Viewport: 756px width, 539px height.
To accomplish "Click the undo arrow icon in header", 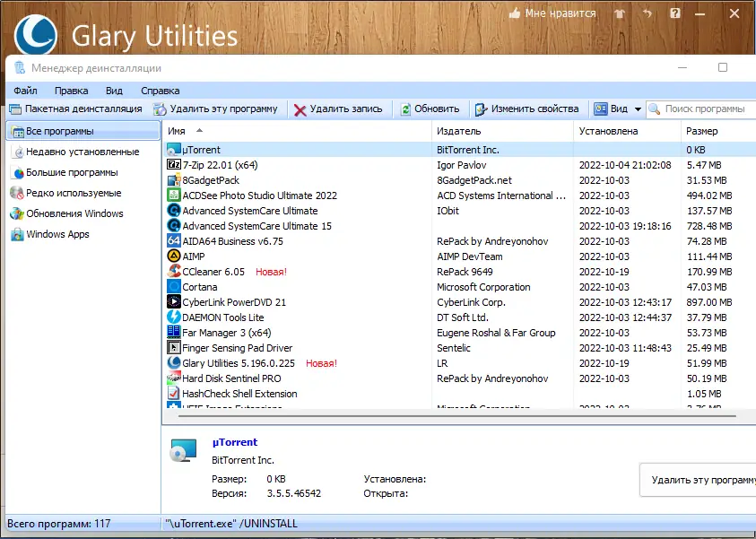I will pos(647,14).
